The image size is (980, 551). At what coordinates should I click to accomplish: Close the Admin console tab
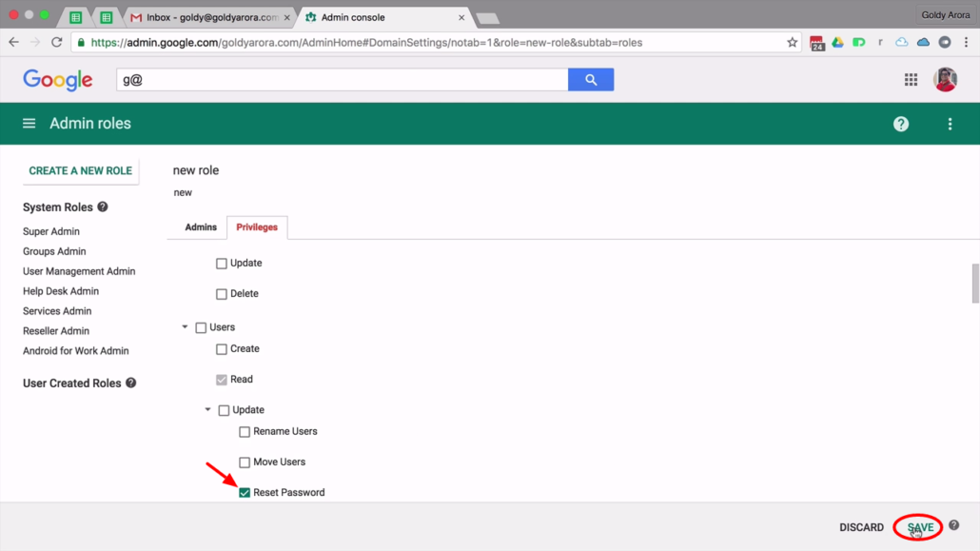click(x=461, y=17)
